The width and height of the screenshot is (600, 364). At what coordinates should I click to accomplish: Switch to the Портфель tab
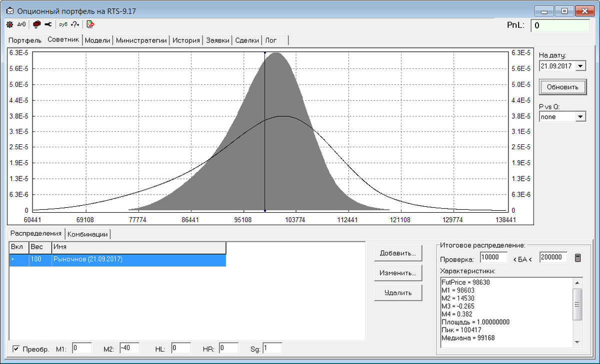point(25,40)
